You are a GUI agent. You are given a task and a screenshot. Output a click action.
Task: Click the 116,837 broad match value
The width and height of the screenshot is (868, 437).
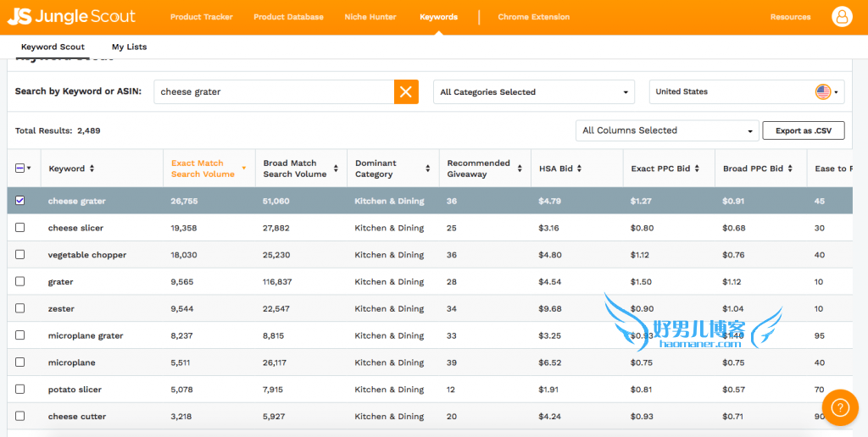coord(277,282)
